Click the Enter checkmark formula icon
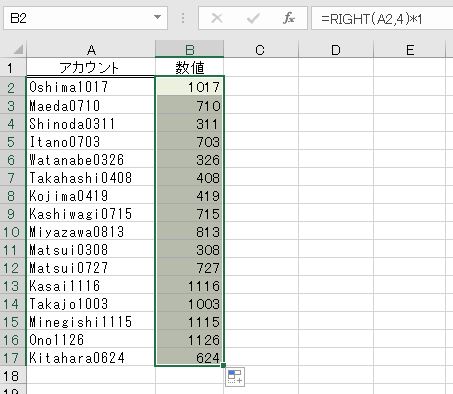The width and height of the screenshot is (453, 394). [253, 18]
